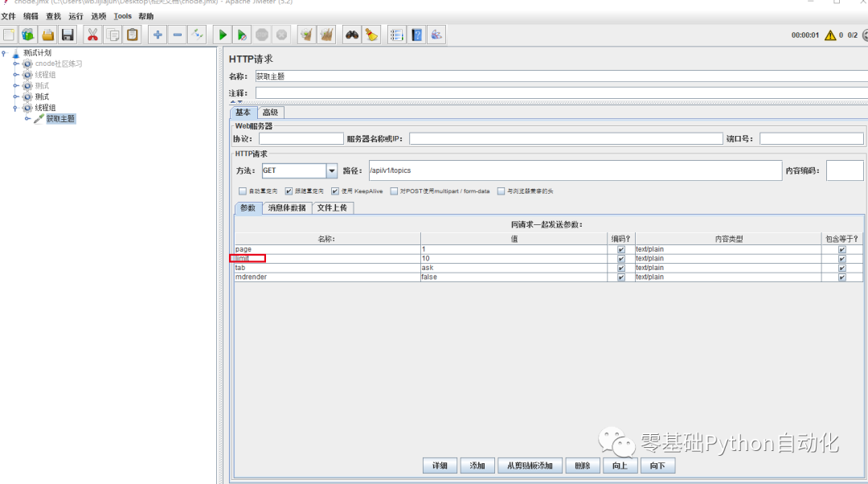The height and width of the screenshot is (484, 868).
Task: Clear results with single broom icon
Action: tap(306, 35)
